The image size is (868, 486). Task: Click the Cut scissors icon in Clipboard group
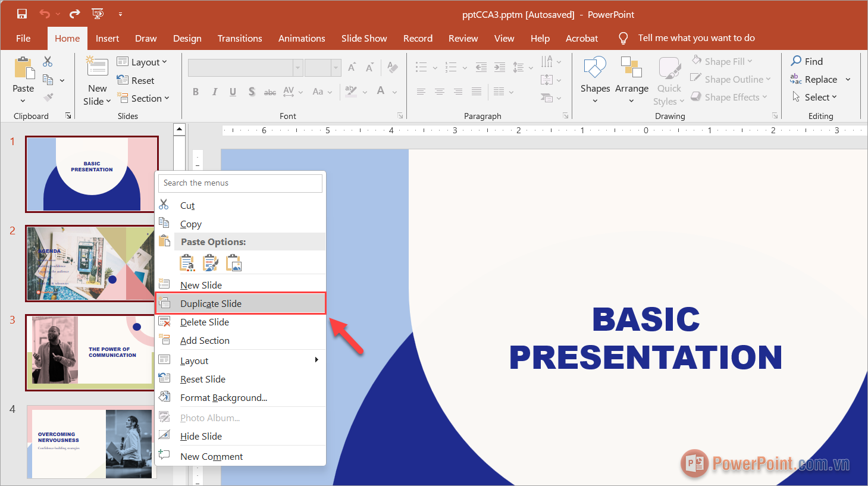pos(48,61)
